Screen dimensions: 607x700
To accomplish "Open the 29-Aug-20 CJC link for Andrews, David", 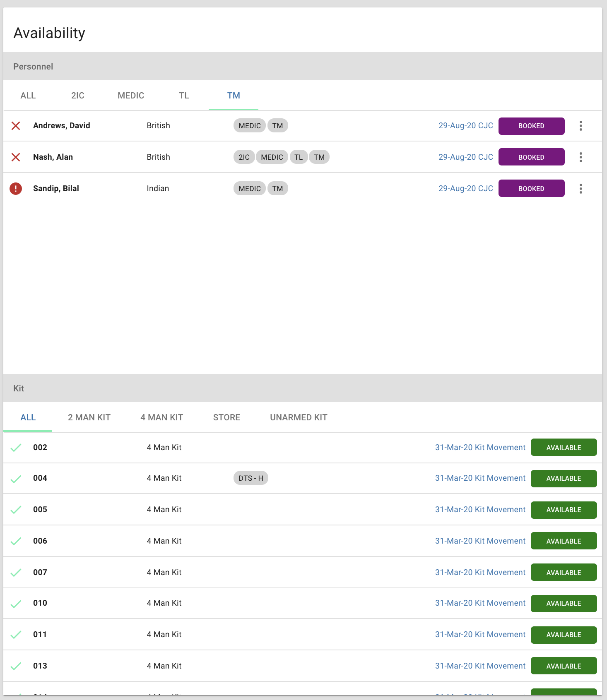I will (x=466, y=126).
